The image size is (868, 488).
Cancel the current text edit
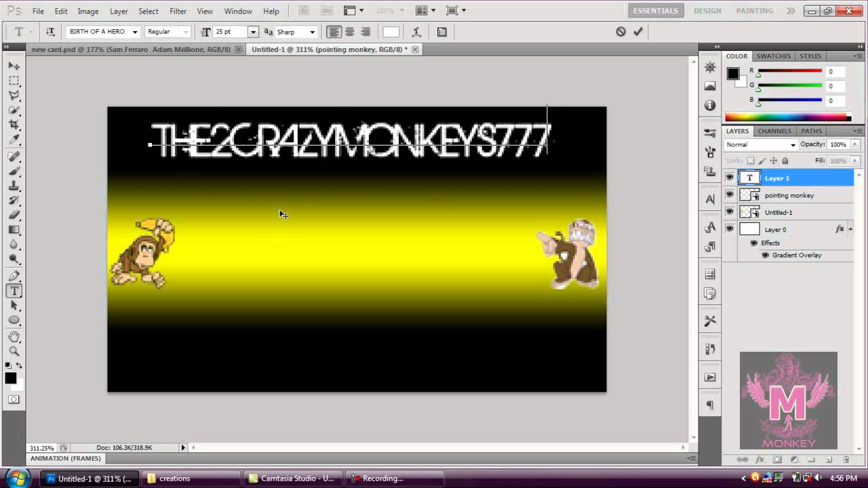620,31
